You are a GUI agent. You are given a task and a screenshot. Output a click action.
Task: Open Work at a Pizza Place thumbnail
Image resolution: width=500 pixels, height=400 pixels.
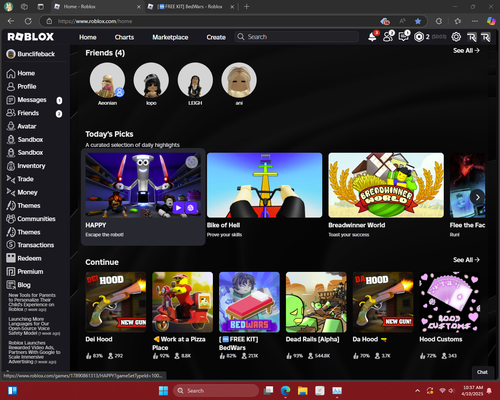point(182,302)
